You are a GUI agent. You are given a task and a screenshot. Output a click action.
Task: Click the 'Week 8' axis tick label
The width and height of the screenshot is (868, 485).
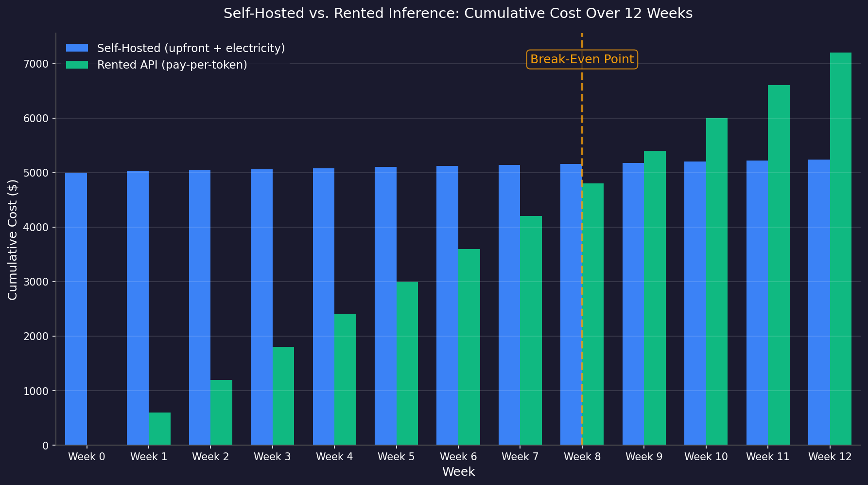(582, 457)
